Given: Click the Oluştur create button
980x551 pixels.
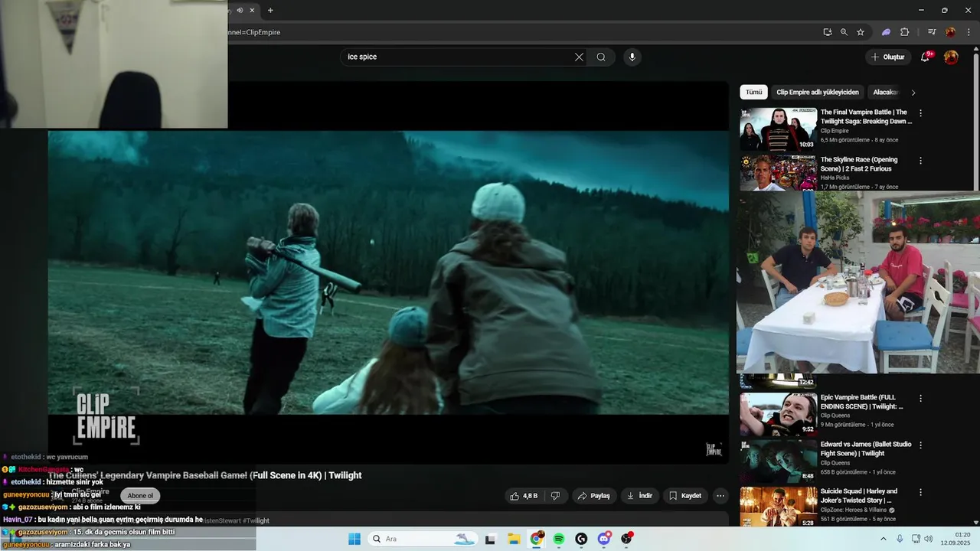Looking at the screenshot, I should click(x=888, y=57).
